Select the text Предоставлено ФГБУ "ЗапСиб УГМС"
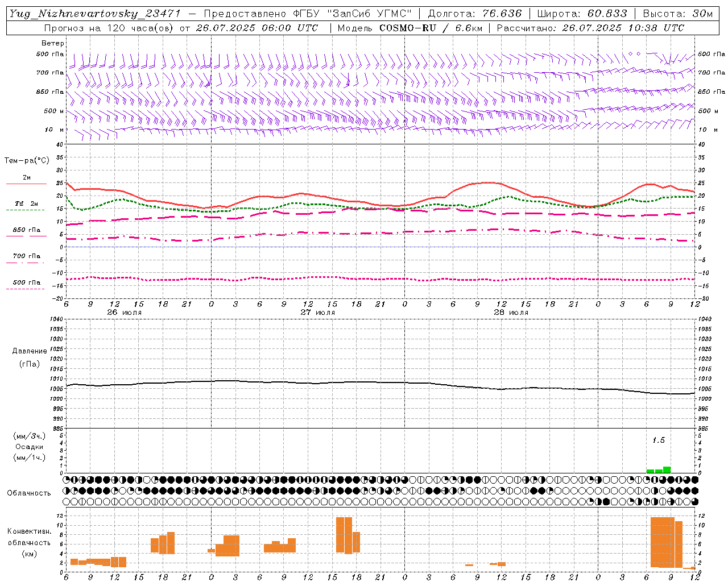Screen dimensions: 728x582 tap(307, 14)
